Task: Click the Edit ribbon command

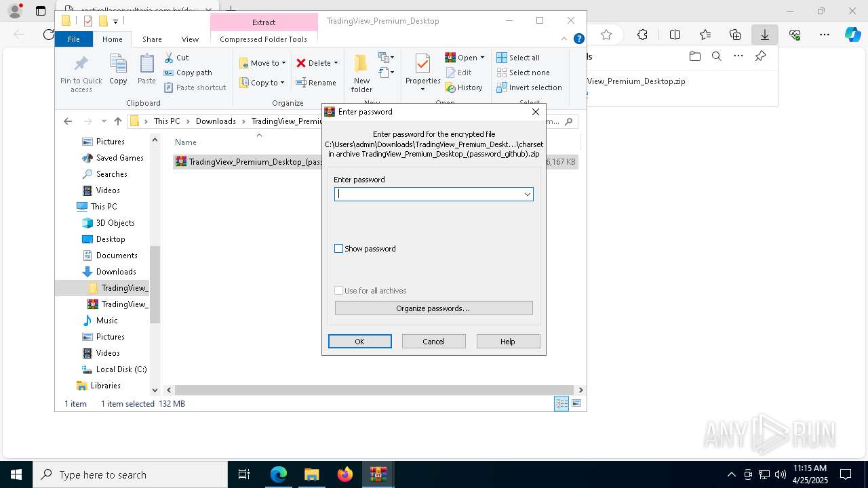Action: [458, 73]
